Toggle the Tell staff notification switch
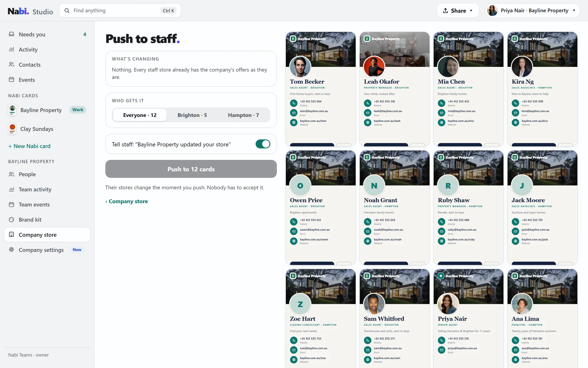 [x=263, y=144]
